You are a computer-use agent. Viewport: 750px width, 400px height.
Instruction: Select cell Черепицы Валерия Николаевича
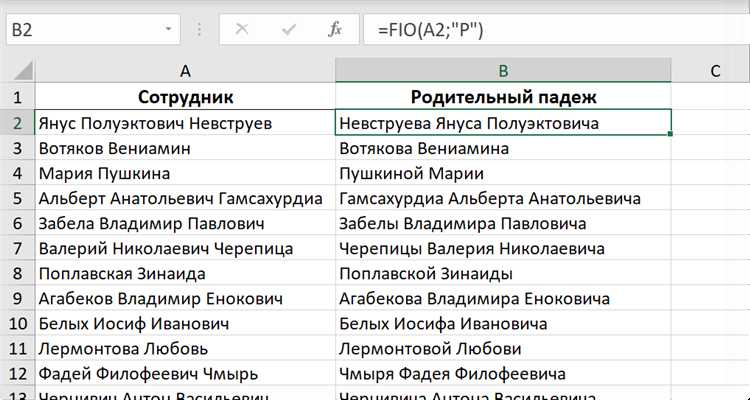tap(503, 248)
